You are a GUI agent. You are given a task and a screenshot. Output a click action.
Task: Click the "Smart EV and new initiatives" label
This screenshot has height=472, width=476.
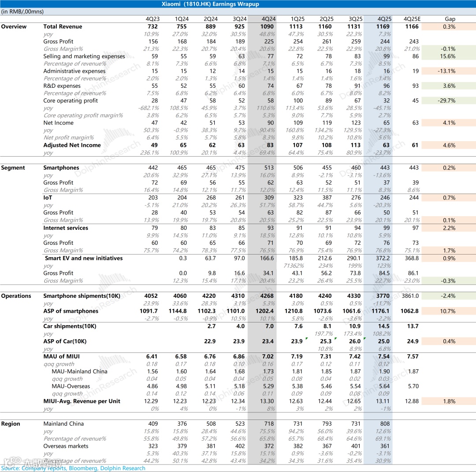(84, 258)
